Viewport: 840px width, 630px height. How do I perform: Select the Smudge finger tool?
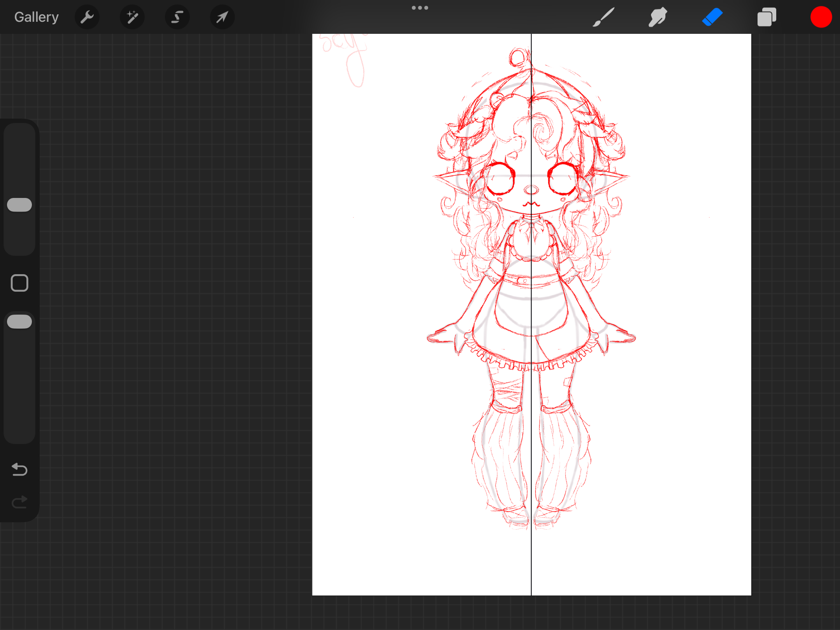coord(658,17)
